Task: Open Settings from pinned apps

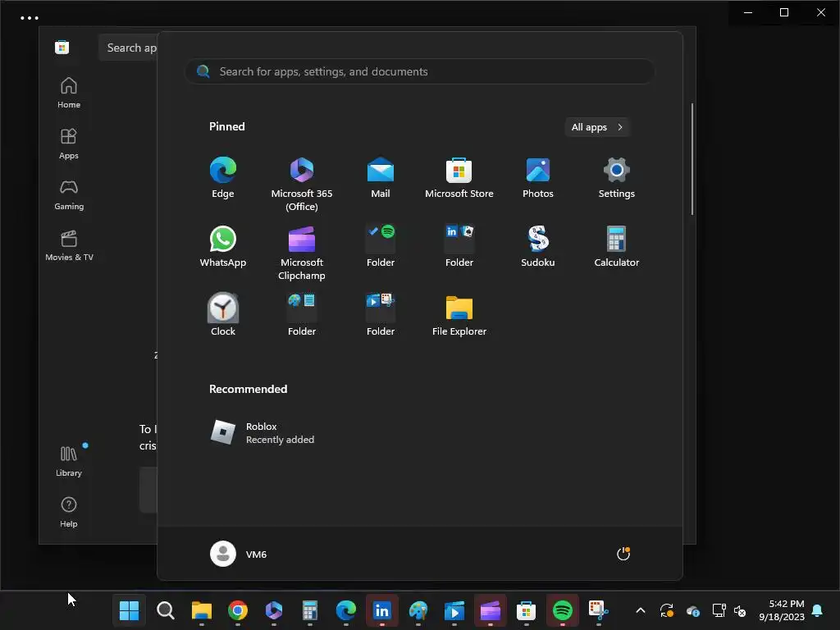Action: 617,178
